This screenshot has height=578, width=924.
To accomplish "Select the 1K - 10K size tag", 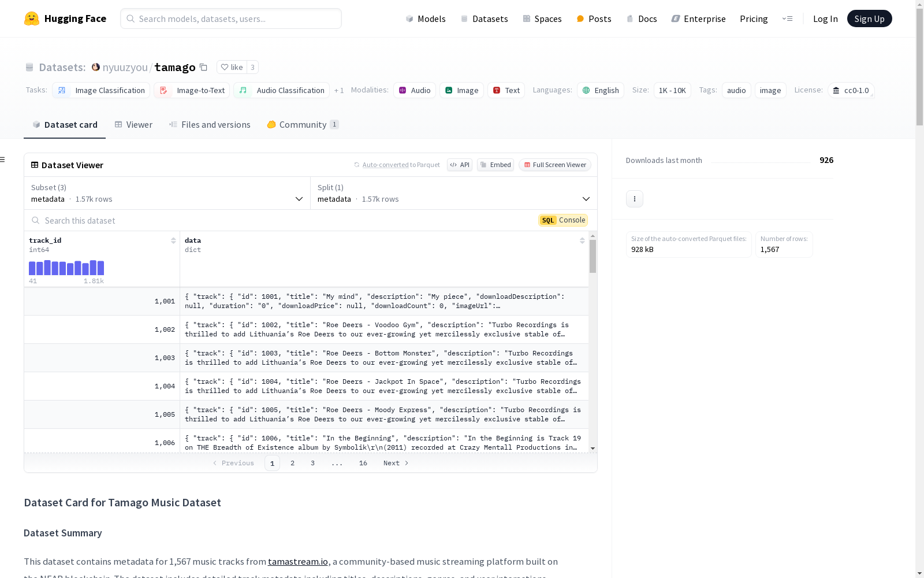I will [672, 90].
